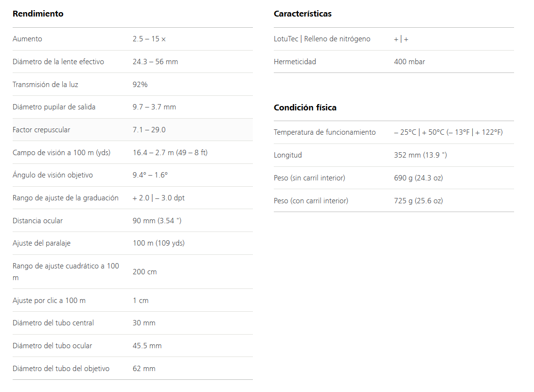Select the LotuTec Relleno de nitrógeno label
The height and width of the screenshot is (392, 534).
322,39
